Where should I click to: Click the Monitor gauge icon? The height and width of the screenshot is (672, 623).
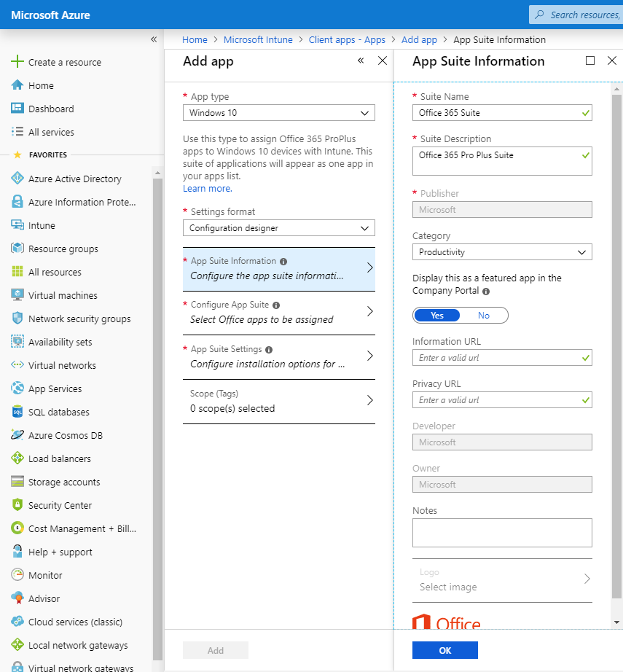click(x=17, y=574)
